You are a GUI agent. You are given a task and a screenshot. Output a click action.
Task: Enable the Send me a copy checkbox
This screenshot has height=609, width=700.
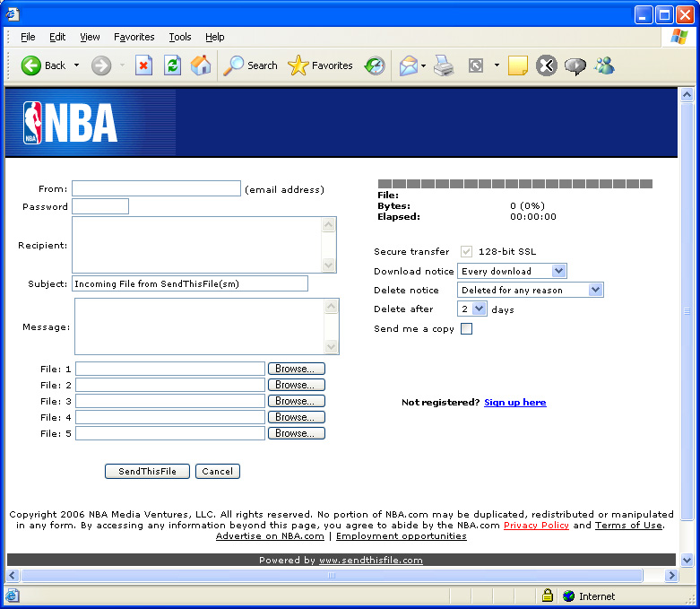[466, 329]
